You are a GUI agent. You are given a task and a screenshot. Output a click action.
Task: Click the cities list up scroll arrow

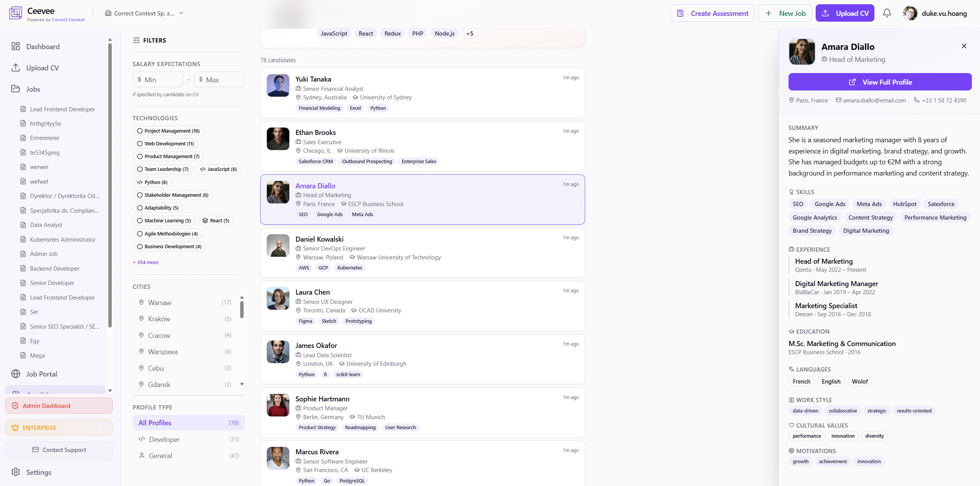[242, 297]
